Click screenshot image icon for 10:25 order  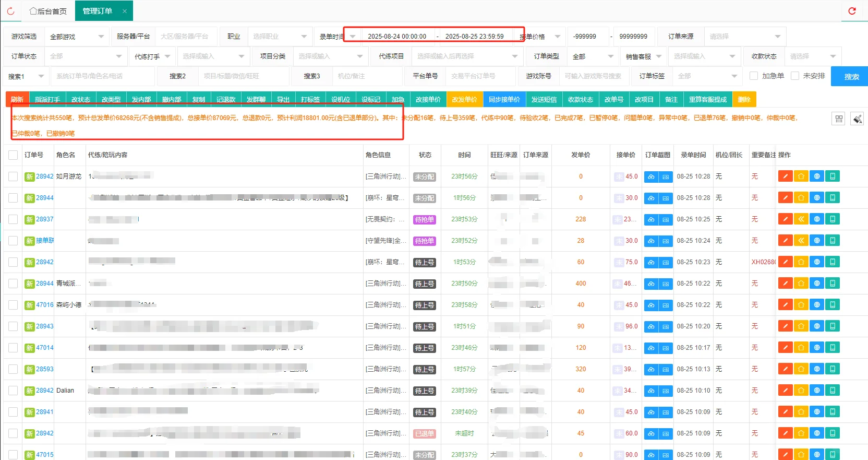click(666, 220)
